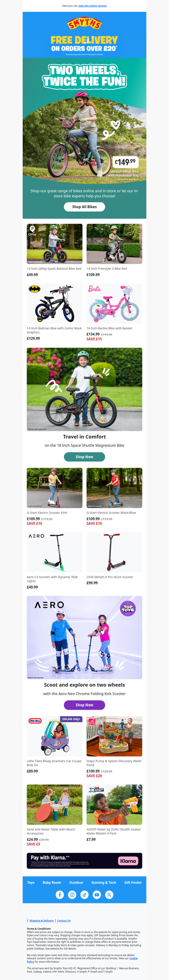Image resolution: width=169 pixels, height=980 pixels.
Task: Select the 14 Inch Batman Bike thumbnail
Action: pyautogui.click(x=55, y=304)
